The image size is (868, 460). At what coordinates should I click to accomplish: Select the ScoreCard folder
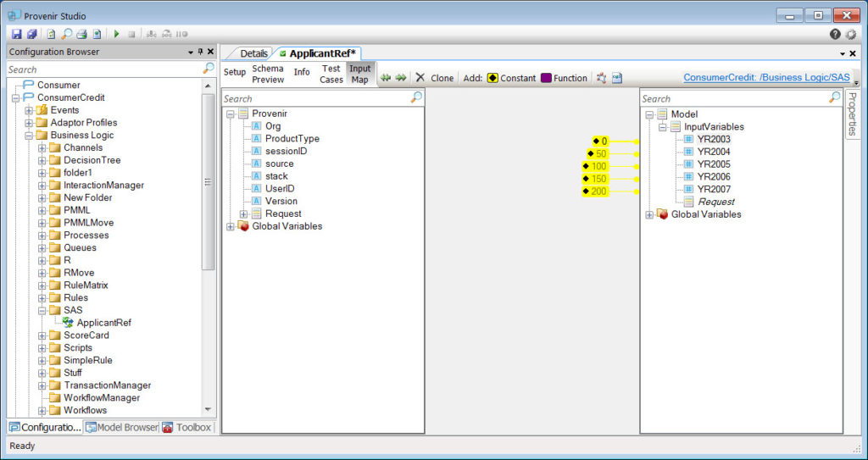pos(86,335)
